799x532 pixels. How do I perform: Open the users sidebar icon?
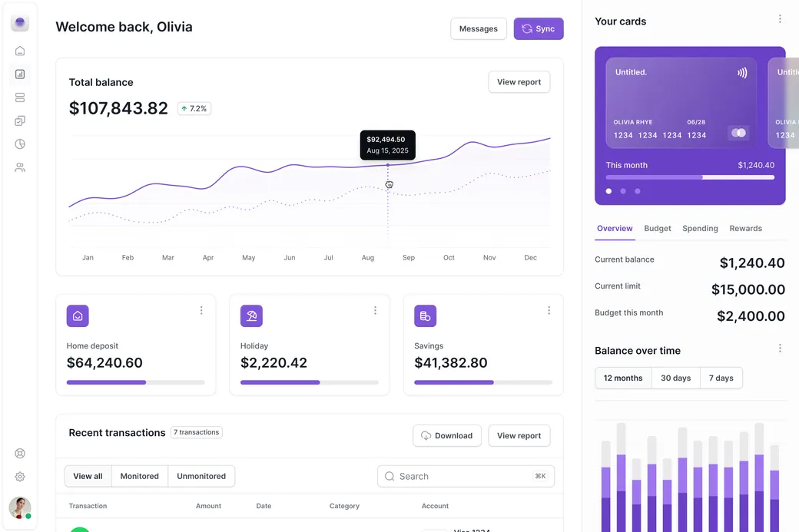pos(20,167)
